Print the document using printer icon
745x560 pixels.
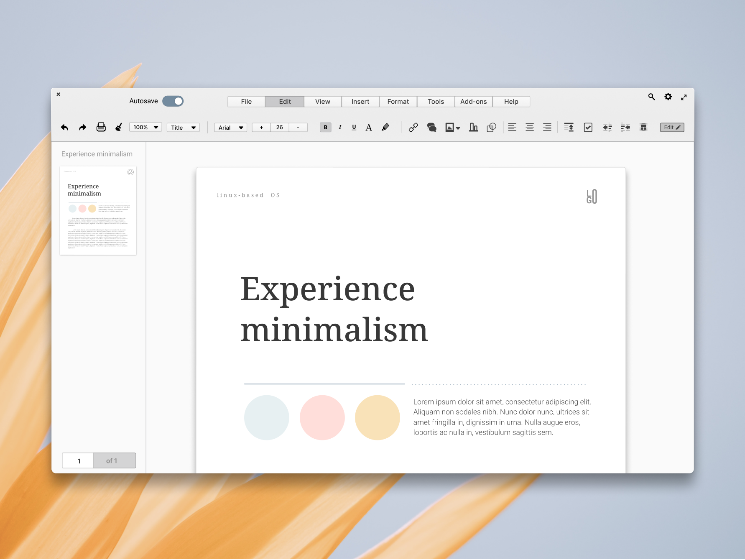coord(101,127)
